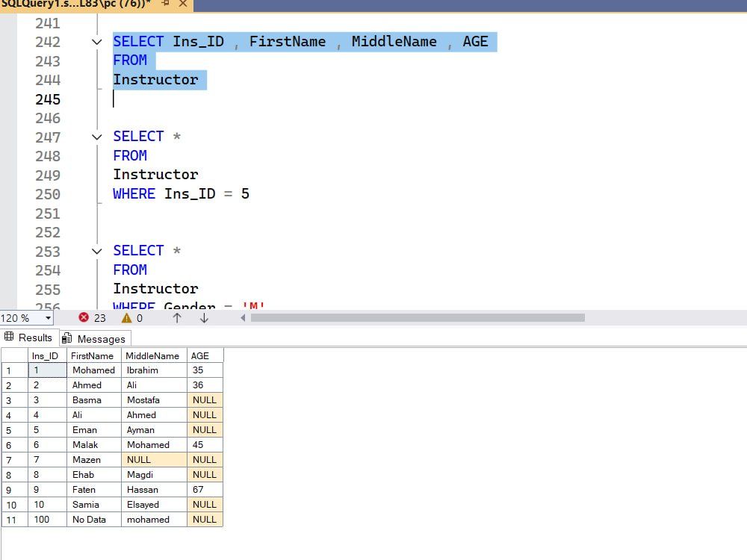The height and width of the screenshot is (560, 747).
Task: Select the Ins_ID cell of row 1
Action: pos(47,370)
